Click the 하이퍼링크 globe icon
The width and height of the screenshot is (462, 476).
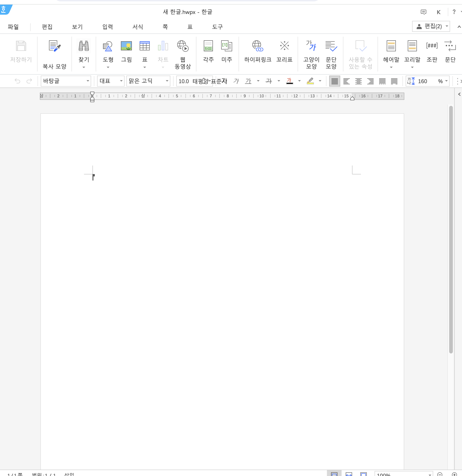click(257, 46)
